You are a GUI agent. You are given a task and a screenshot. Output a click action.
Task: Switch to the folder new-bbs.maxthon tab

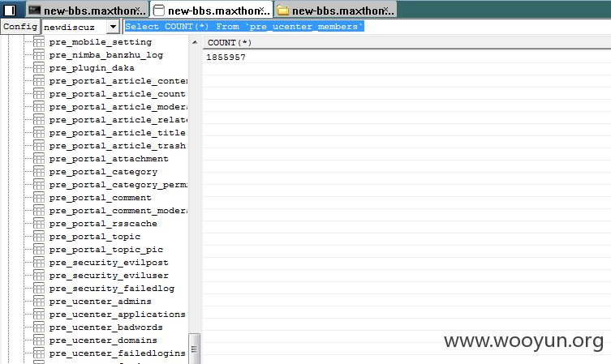click(x=336, y=10)
